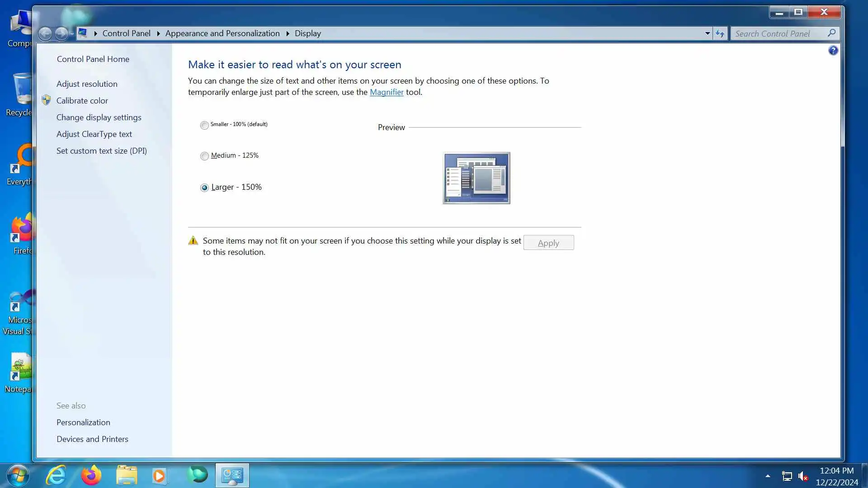
Task: Click the refresh button beside address bar
Action: coord(720,33)
